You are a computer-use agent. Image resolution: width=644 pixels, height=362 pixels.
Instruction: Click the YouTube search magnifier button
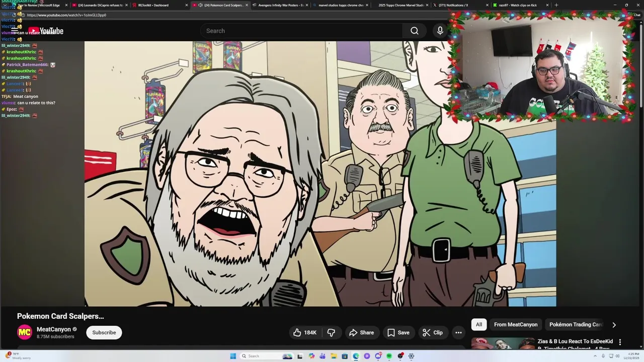tap(414, 31)
